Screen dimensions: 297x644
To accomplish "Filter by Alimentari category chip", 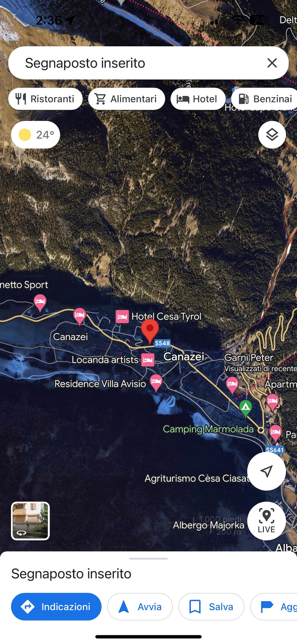I will point(126,99).
